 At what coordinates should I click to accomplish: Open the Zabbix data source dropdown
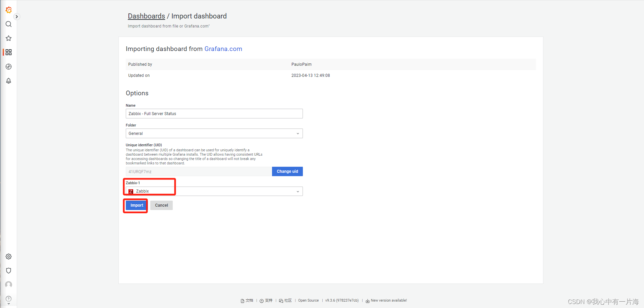[x=214, y=191]
